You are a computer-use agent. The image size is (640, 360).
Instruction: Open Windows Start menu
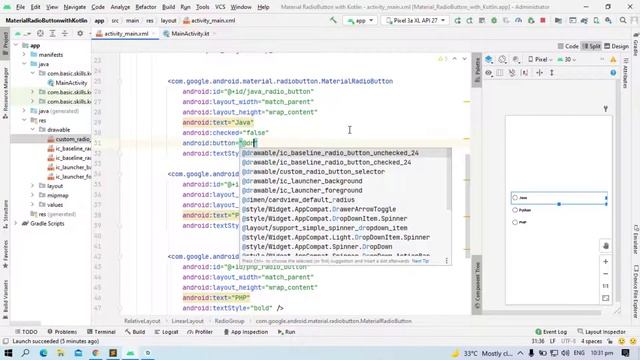coord(8,353)
